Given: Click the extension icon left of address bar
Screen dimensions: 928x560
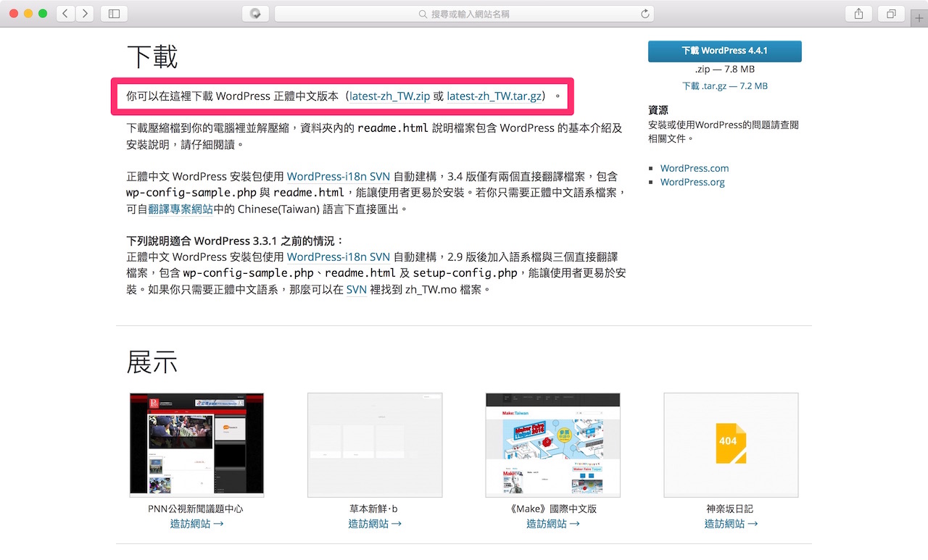Looking at the screenshot, I should [x=255, y=14].
